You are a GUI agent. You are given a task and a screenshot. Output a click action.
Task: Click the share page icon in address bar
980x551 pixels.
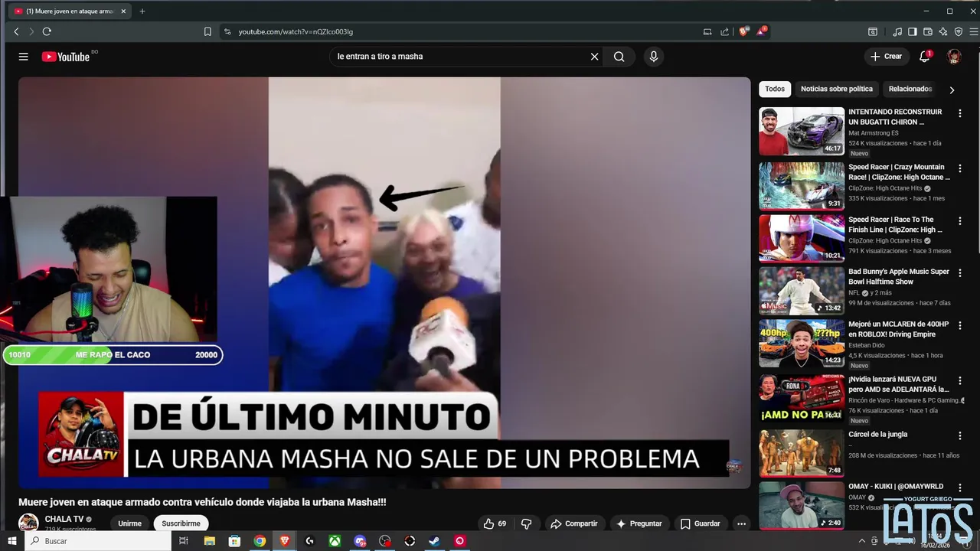(725, 31)
